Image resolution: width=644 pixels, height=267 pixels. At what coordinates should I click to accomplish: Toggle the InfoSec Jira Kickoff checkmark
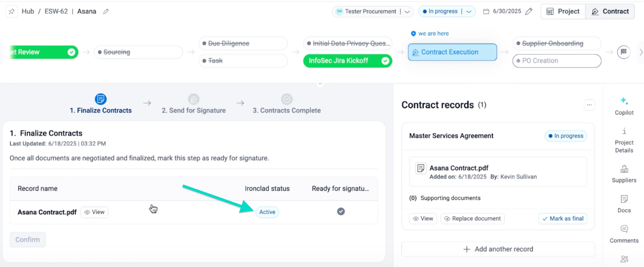(385, 61)
